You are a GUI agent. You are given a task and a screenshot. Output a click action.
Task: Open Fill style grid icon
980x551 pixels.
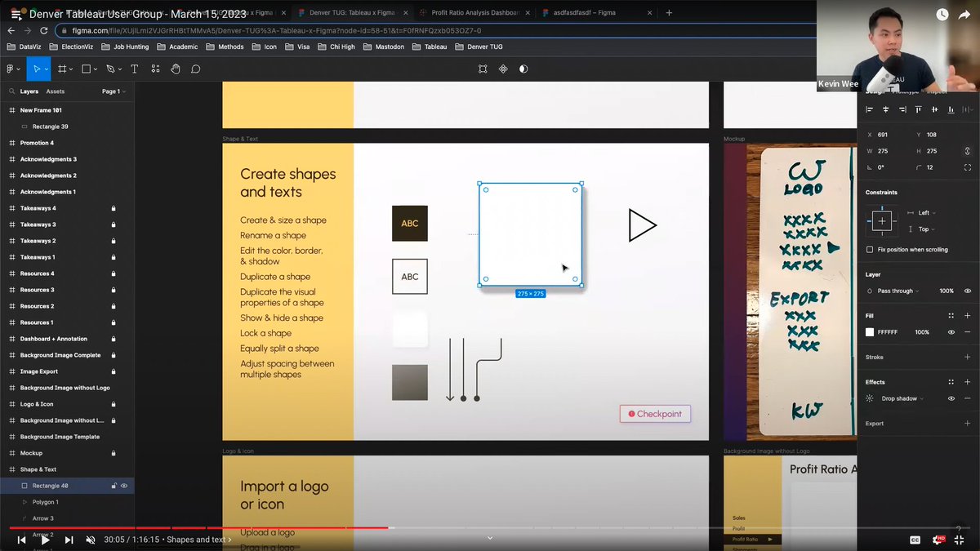click(x=951, y=315)
